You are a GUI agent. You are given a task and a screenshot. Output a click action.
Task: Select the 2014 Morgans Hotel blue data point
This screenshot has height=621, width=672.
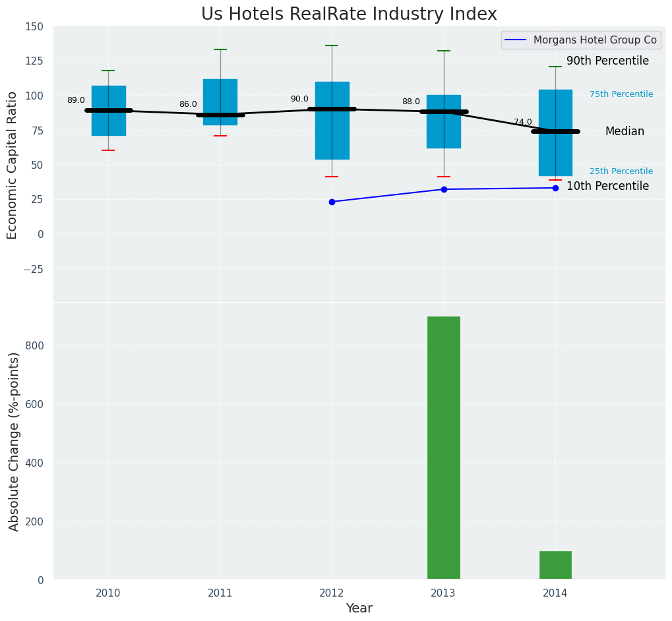(x=555, y=188)
